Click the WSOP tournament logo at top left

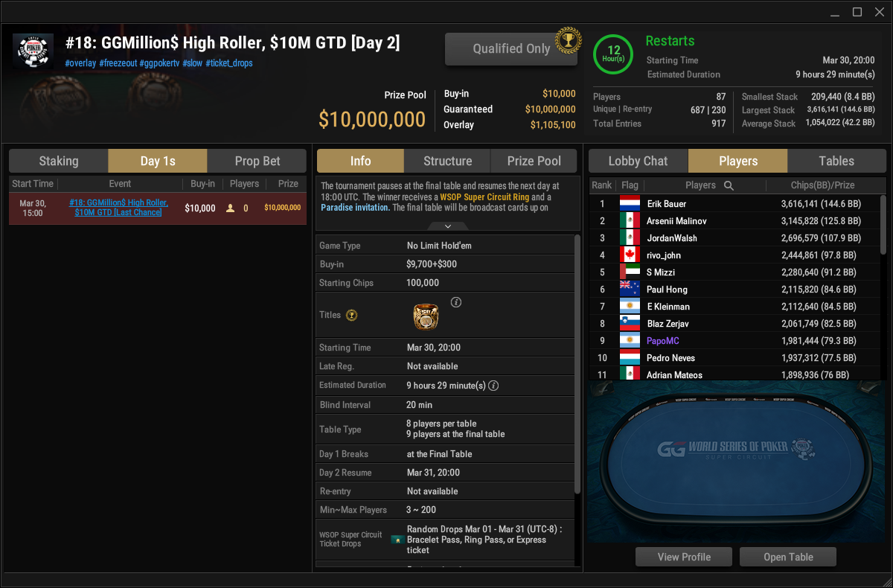point(33,51)
